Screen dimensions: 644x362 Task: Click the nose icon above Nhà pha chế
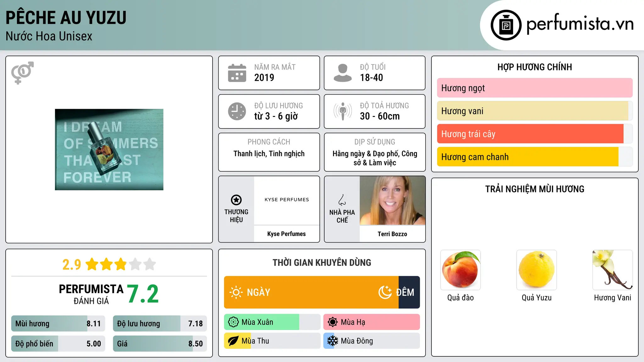tap(342, 200)
